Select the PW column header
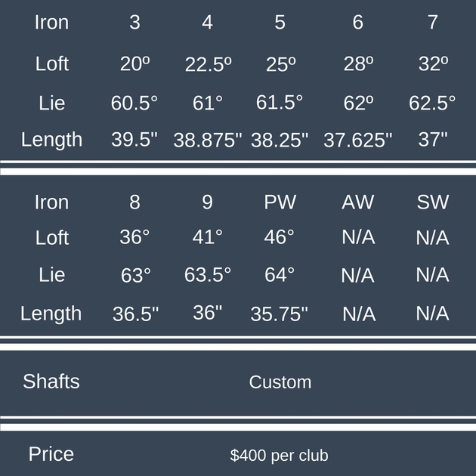This screenshot has height=476, width=476. click(280, 202)
